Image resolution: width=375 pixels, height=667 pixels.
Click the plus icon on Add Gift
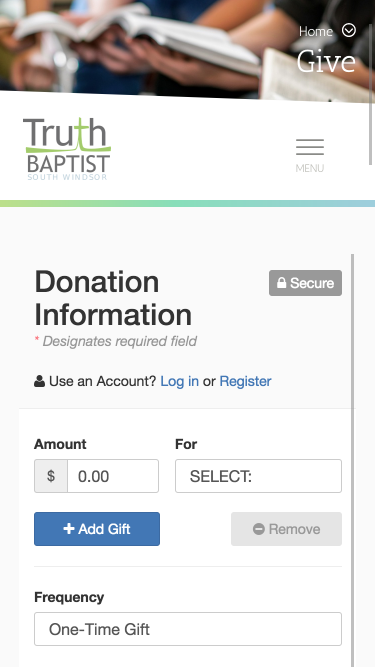click(x=69, y=529)
